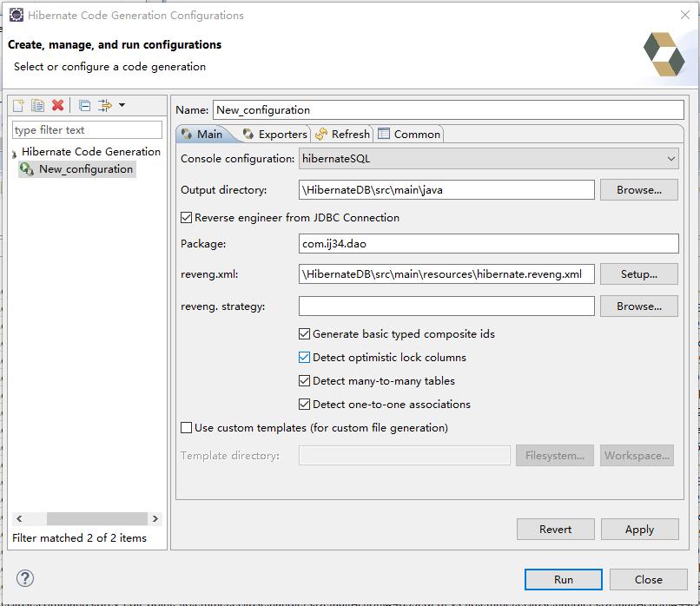Click the Duplicate launch configuration icon

point(37,105)
